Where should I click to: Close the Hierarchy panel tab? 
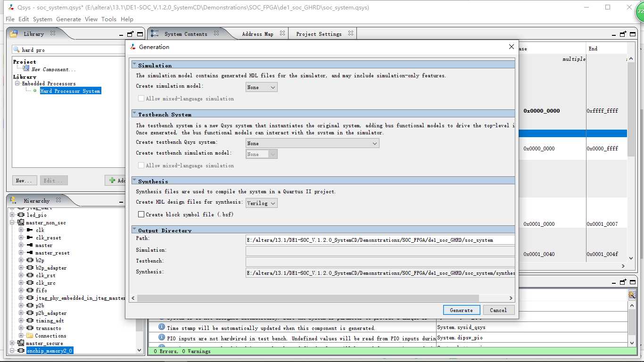[x=58, y=200]
